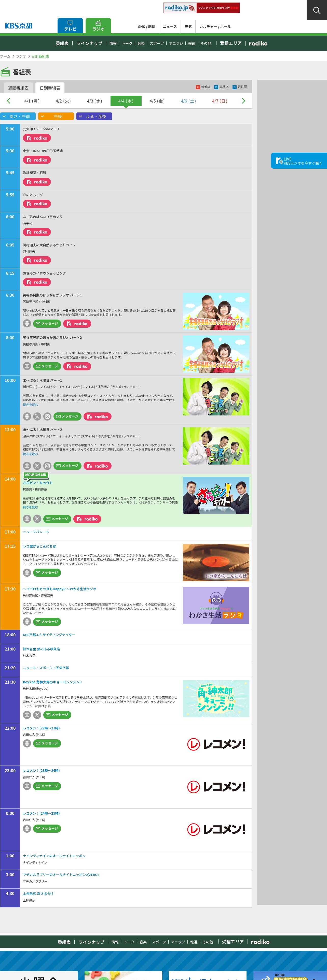Click メッセージ button for ま〜ぶる！木曜日 パート2

[67, 466]
